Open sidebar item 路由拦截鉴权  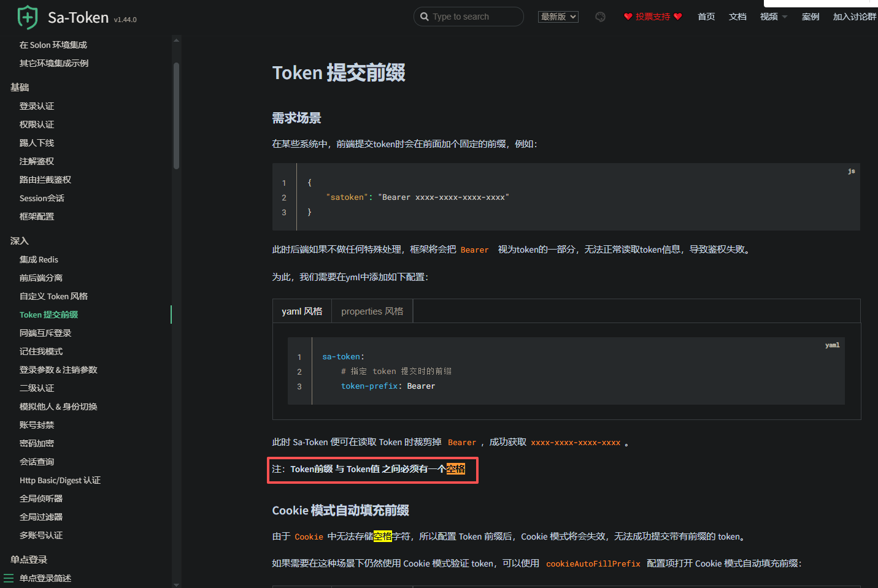click(x=45, y=180)
